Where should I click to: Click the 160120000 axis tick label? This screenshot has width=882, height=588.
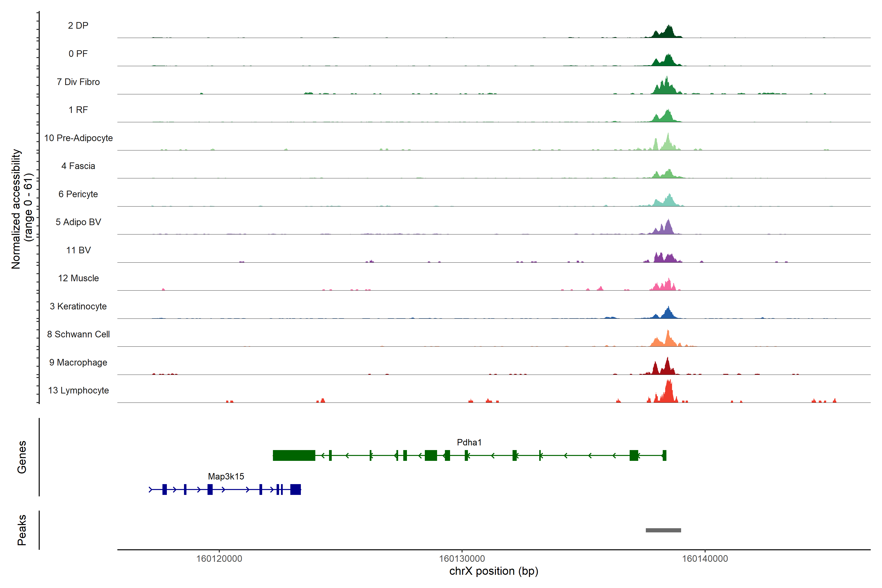point(219,558)
